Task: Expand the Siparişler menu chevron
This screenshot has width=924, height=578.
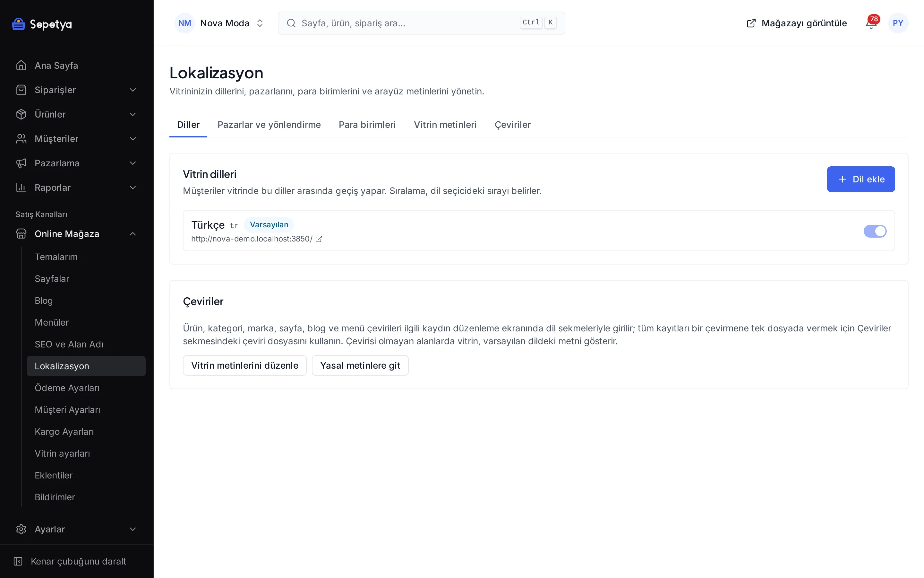Action: click(133, 90)
